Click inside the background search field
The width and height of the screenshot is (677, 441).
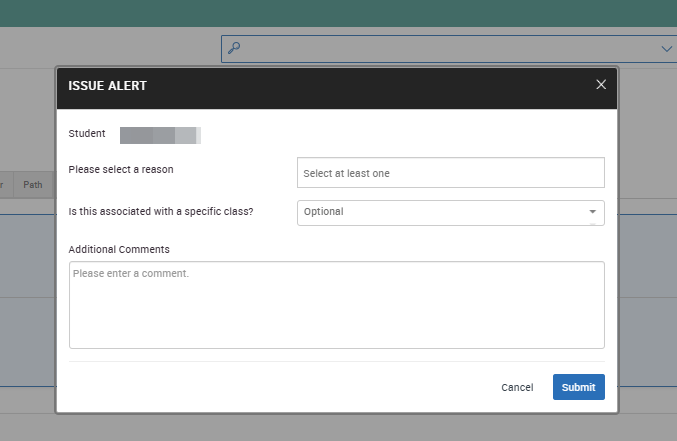click(x=449, y=49)
